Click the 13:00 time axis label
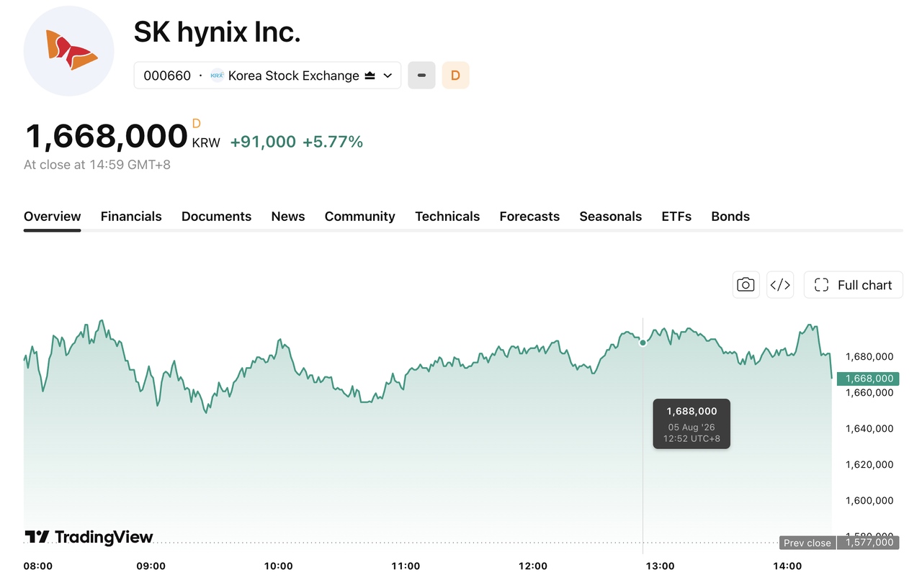Image resolution: width=922 pixels, height=588 pixels. (x=660, y=566)
